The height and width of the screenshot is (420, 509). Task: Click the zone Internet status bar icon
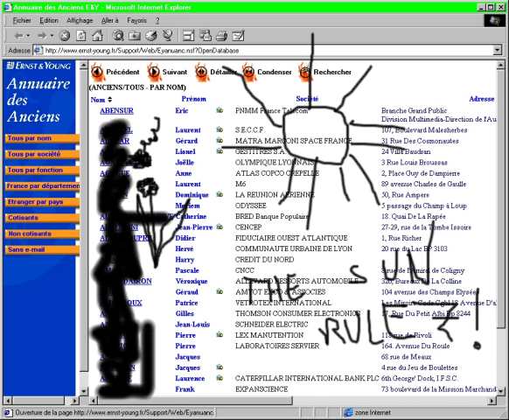point(348,412)
